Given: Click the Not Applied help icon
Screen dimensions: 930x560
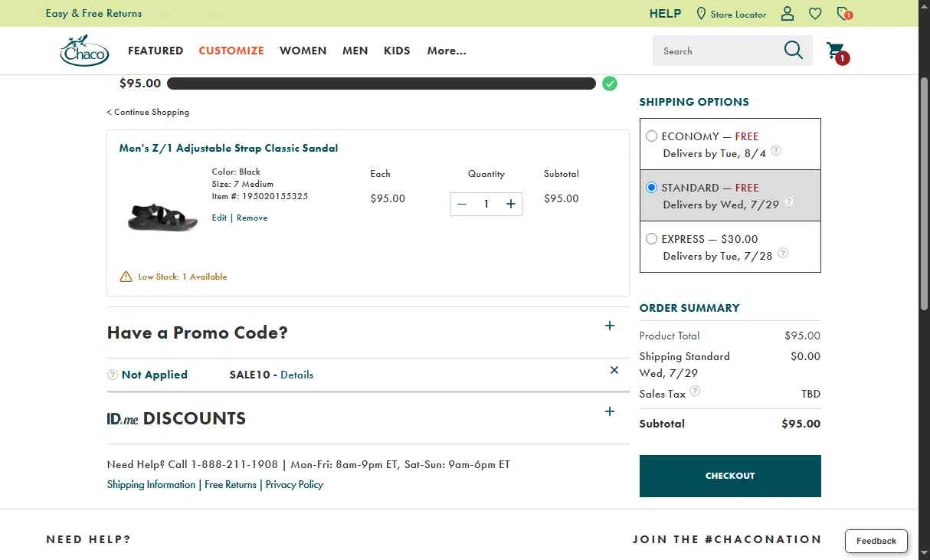Looking at the screenshot, I should click(113, 375).
